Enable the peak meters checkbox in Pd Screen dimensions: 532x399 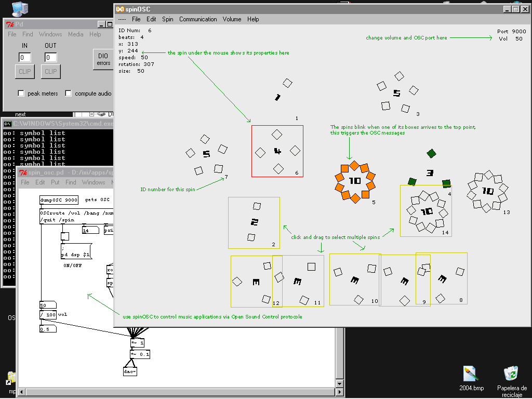tap(21, 94)
